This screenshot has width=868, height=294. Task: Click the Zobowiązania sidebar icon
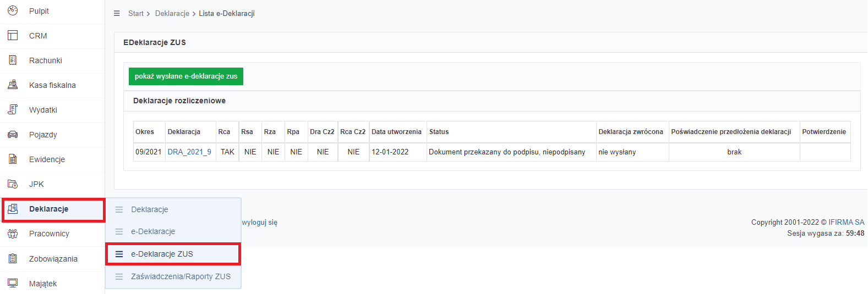coord(13,258)
